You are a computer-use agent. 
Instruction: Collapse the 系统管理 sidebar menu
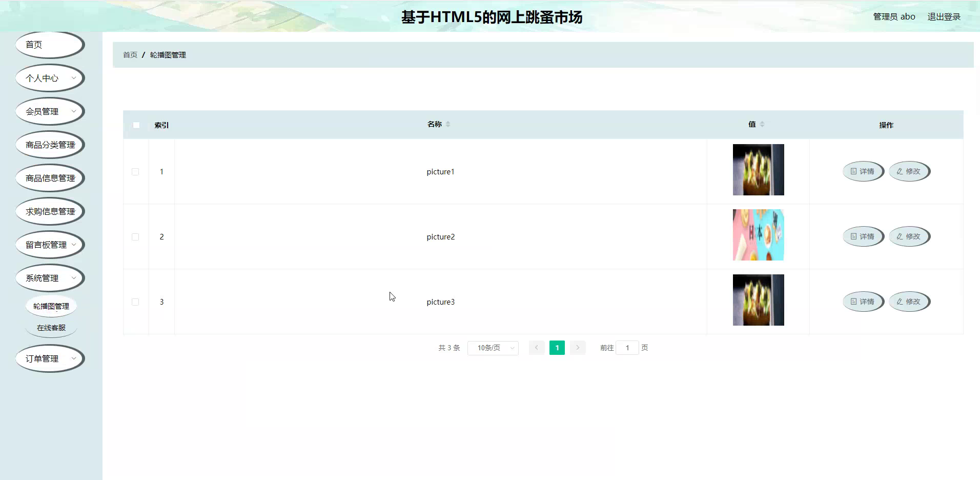[x=50, y=278]
